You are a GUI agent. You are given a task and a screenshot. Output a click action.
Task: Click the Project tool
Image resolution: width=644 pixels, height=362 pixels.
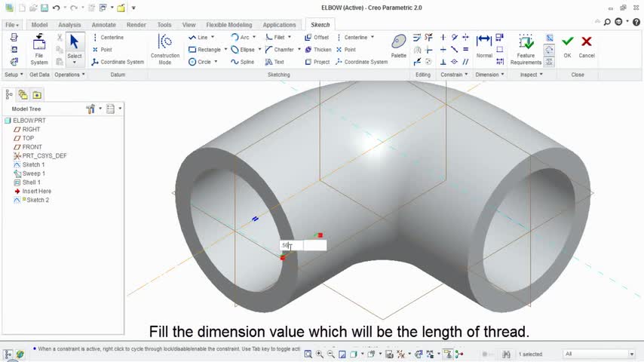pos(317,62)
